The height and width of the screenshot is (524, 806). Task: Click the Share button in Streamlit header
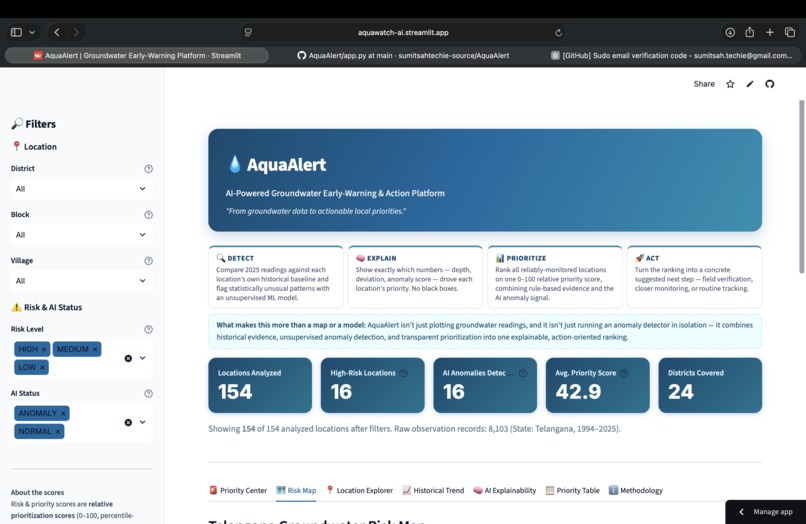pos(704,84)
